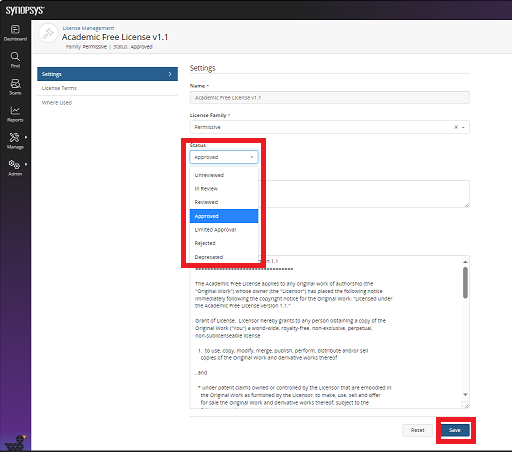Open the Dashboard from the sidebar

click(15, 33)
